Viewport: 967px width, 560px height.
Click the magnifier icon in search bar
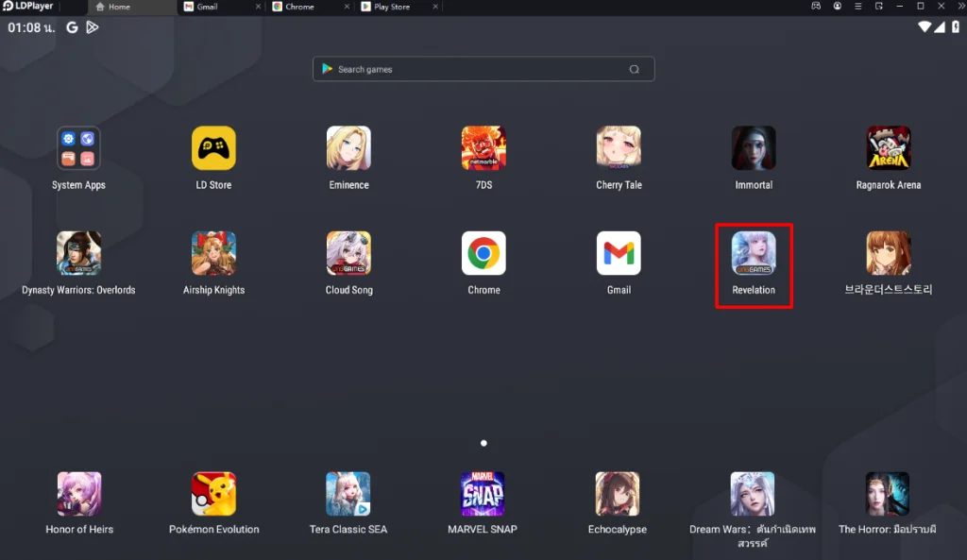tap(634, 69)
